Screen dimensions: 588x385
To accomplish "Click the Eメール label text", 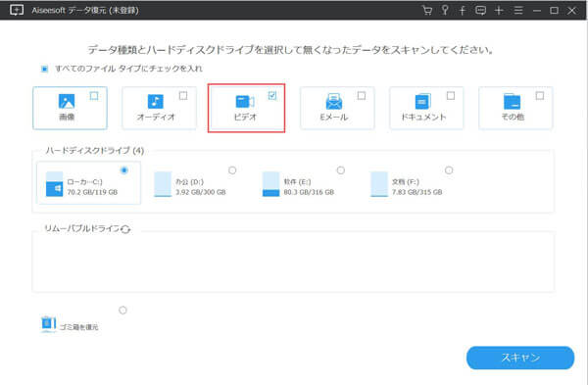I will click(x=334, y=117).
